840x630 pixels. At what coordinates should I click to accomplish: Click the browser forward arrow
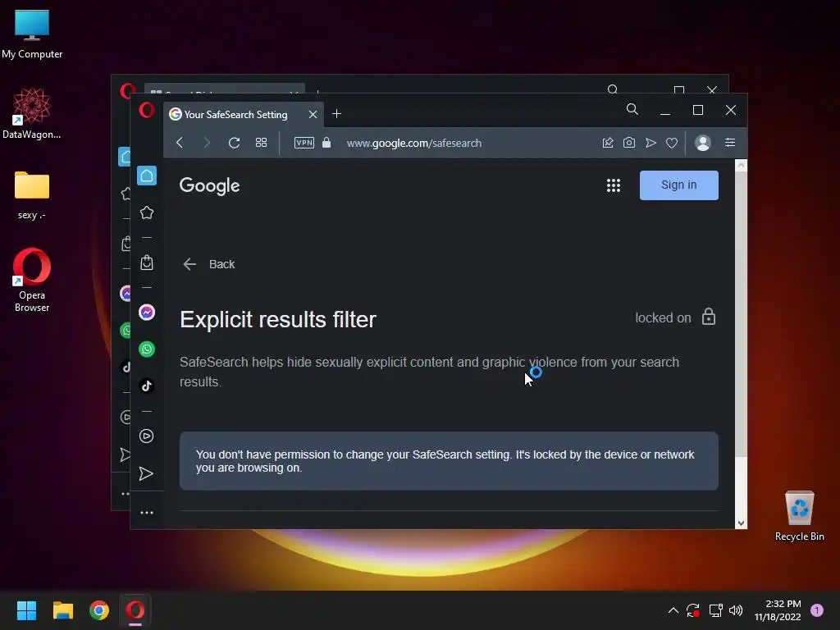[x=207, y=143]
